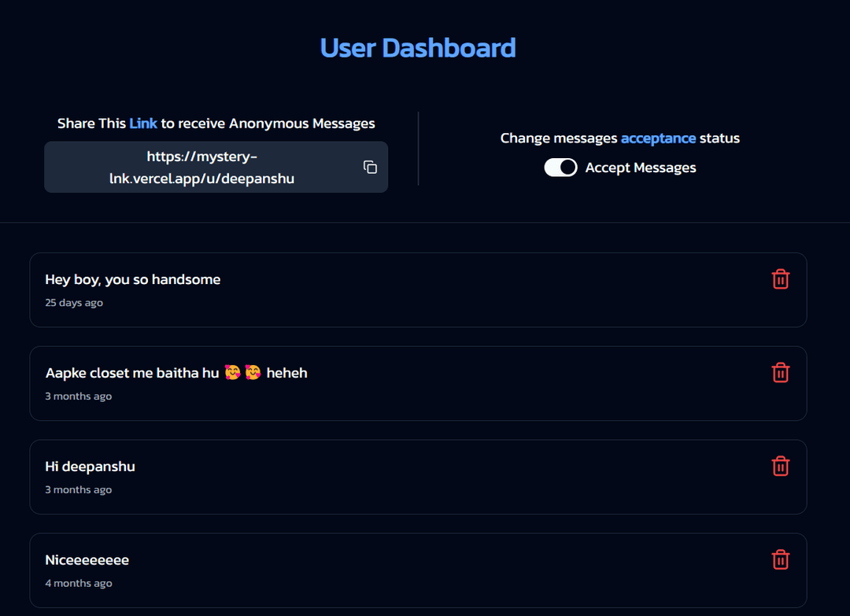Open the "Hey boy, you so handsome" message text

(132, 280)
